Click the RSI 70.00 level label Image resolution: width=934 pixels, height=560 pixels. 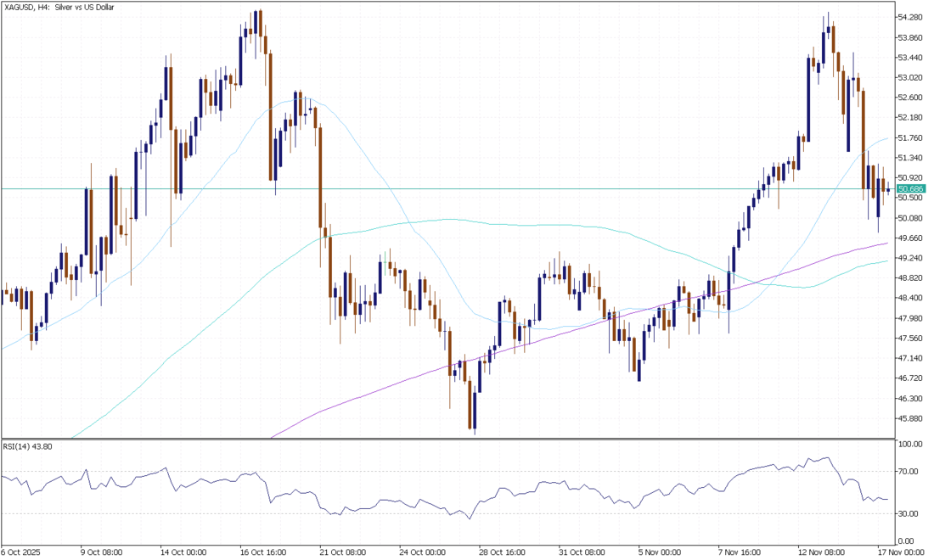click(907, 471)
